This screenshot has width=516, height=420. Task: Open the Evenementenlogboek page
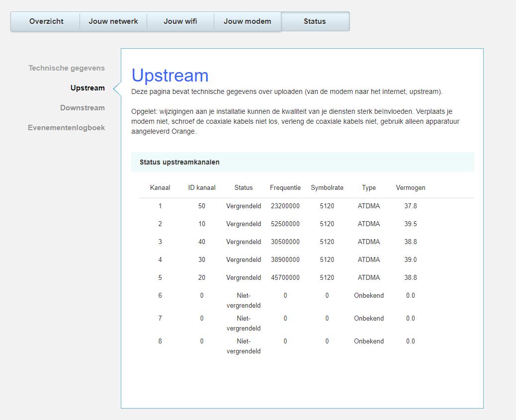(67, 128)
